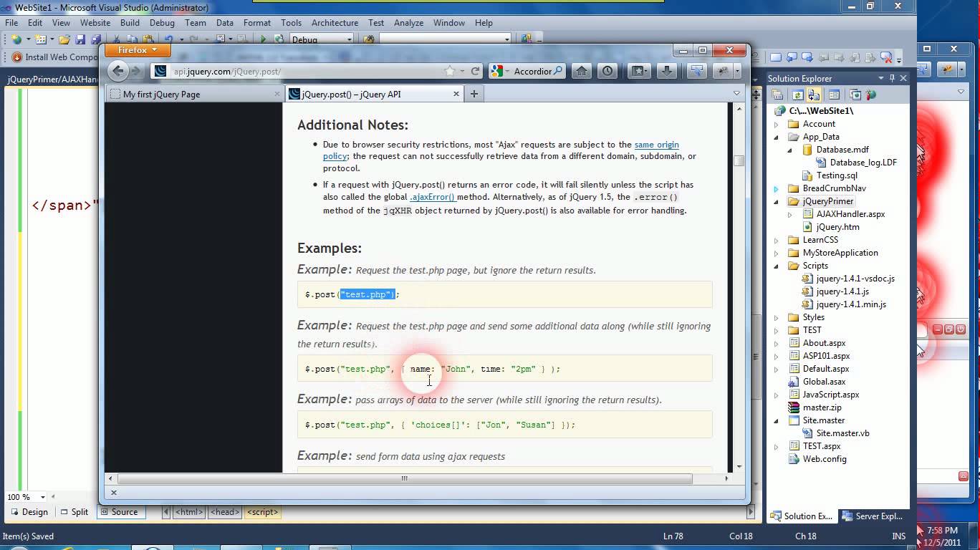Image resolution: width=980 pixels, height=550 pixels.
Task: Open the Architecture menu
Action: click(x=335, y=23)
